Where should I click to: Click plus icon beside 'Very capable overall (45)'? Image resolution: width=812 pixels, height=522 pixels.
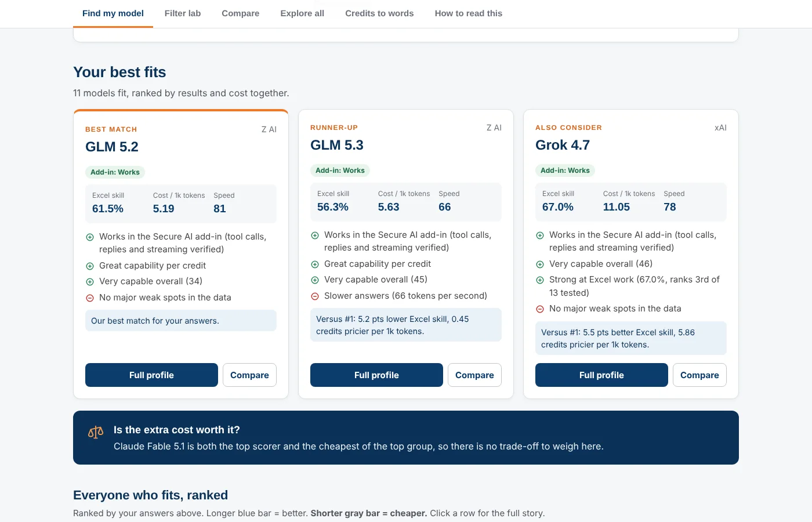pos(315,280)
